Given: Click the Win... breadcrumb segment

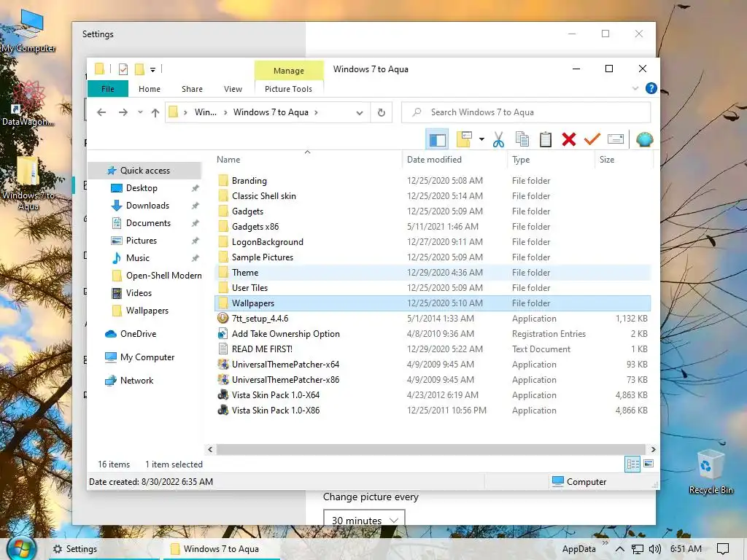Looking at the screenshot, I should point(205,112).
